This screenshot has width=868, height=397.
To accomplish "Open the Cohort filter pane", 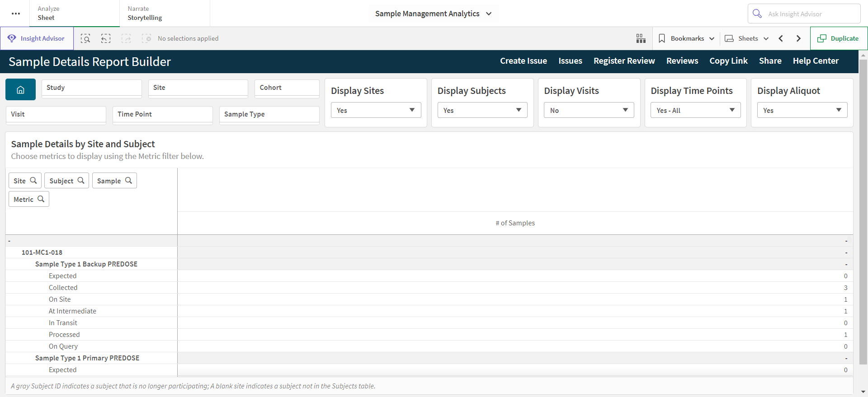I will (x=287, y=88).
